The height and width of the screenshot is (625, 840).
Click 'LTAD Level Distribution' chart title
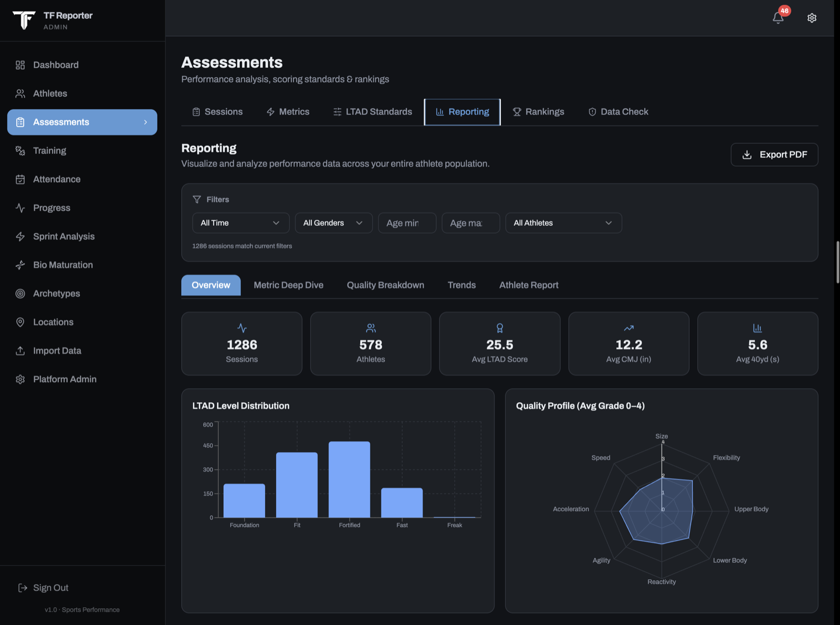(x=241, y=406)
